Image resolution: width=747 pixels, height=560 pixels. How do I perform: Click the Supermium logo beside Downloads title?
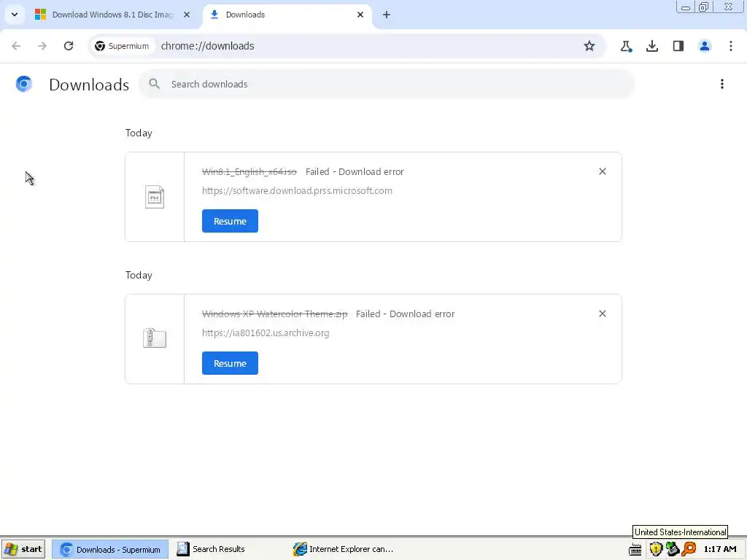pos(24,84)
